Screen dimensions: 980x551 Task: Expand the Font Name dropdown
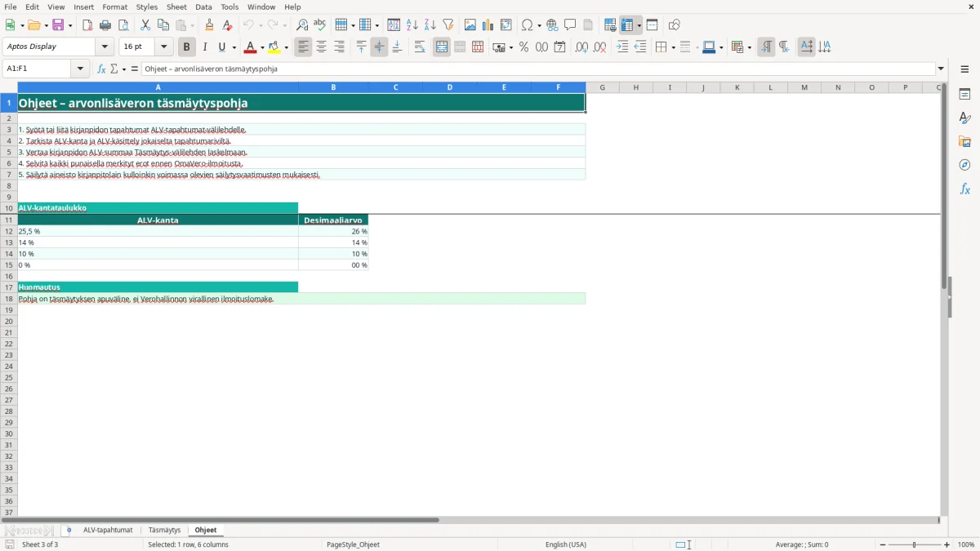(x=105, y=47)
